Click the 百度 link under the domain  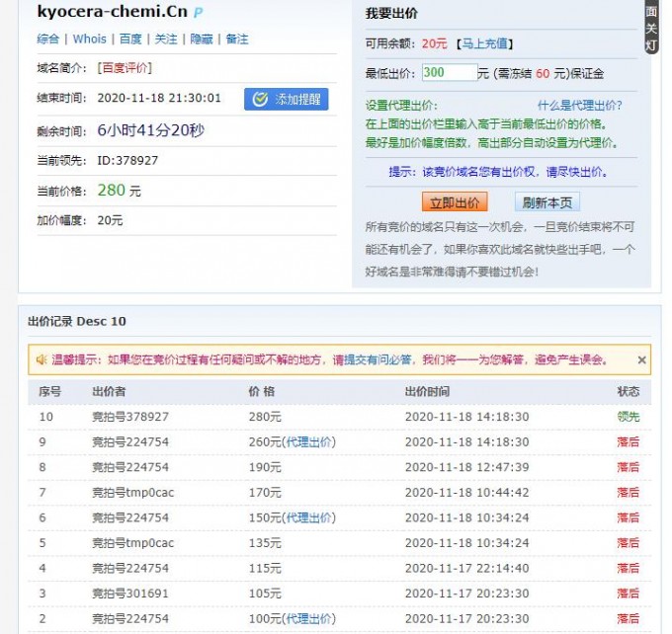tap(130, 40)
